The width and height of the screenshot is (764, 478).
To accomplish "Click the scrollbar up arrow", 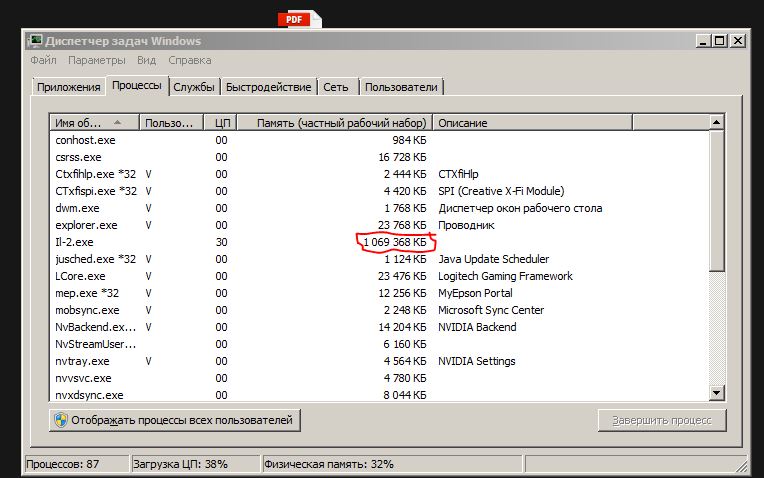I will (716, 122).
